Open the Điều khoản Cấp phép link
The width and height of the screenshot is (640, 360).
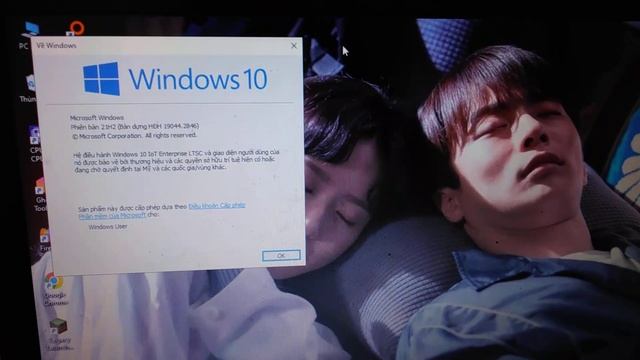(x=217, y=206)
